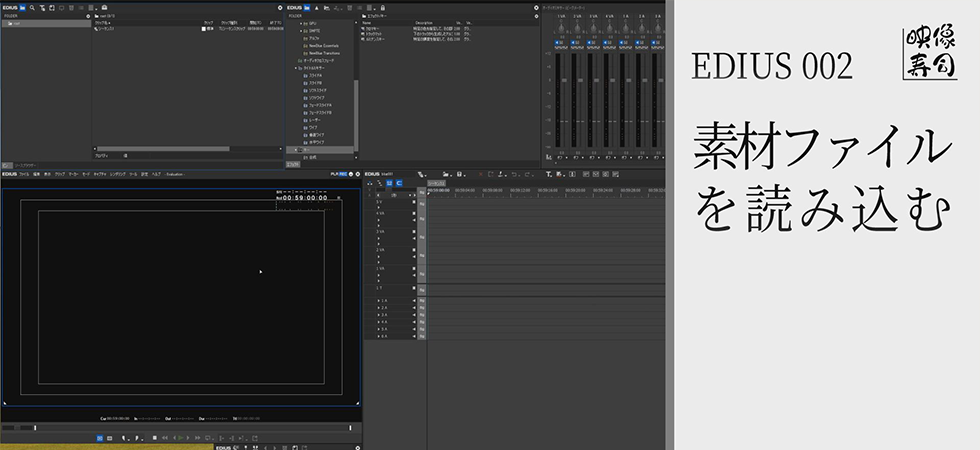This screenshot has width=980, height=450.
Task: Click the red Delete X icon in timeline toolbar
Action: [x=480, y=174]
